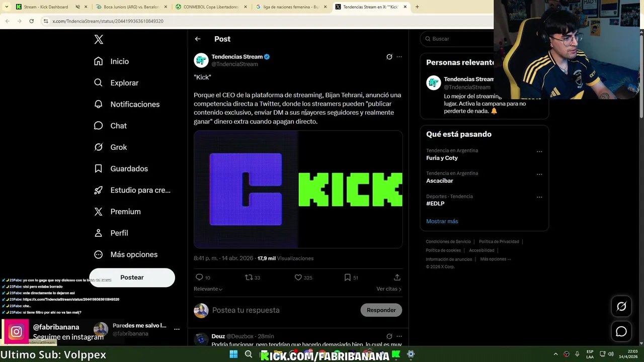Click the Grok icon on Deuz's reply
This screenshot has width=644, height=362.
(x=389, y=336)
